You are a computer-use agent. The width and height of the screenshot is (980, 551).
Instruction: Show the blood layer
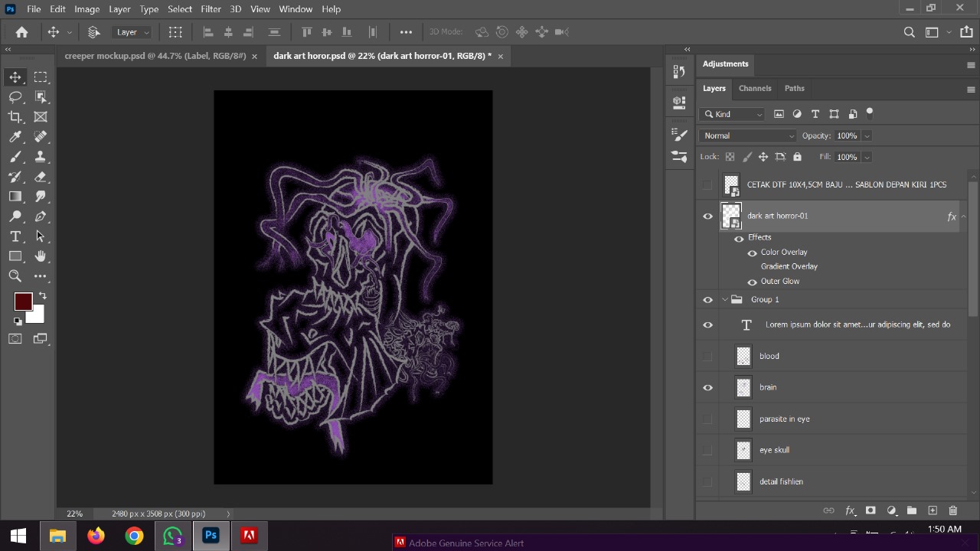click(x=707, y=356)
